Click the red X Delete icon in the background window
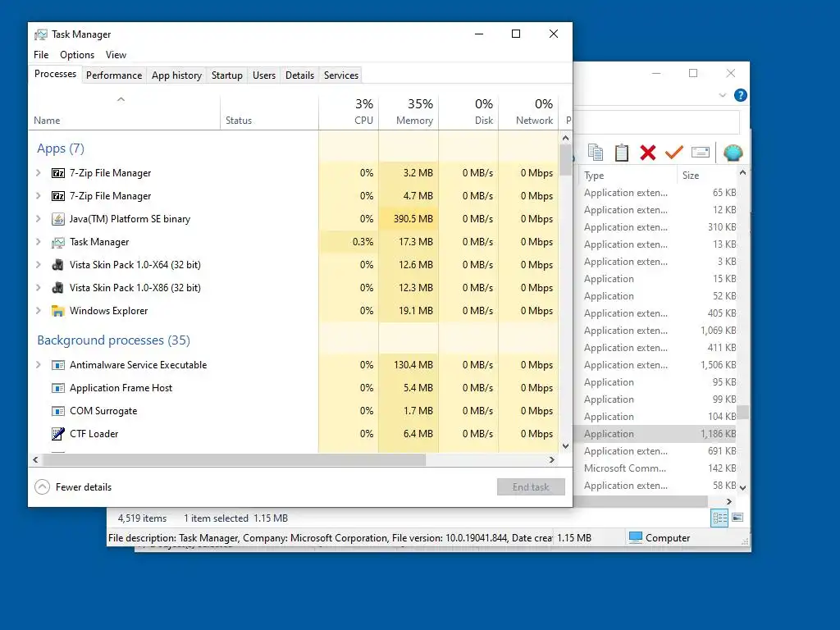 648,153
